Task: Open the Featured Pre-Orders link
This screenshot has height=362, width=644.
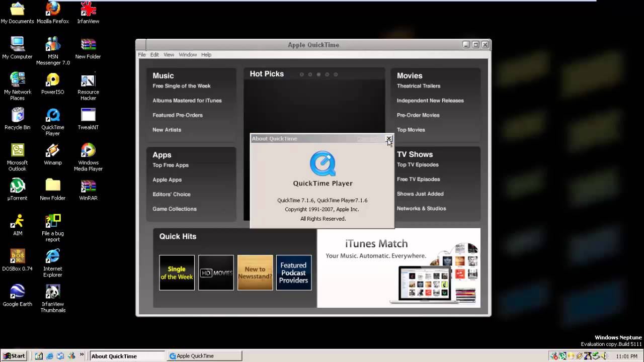Action: pyautogui.click(x=178, y=115)
